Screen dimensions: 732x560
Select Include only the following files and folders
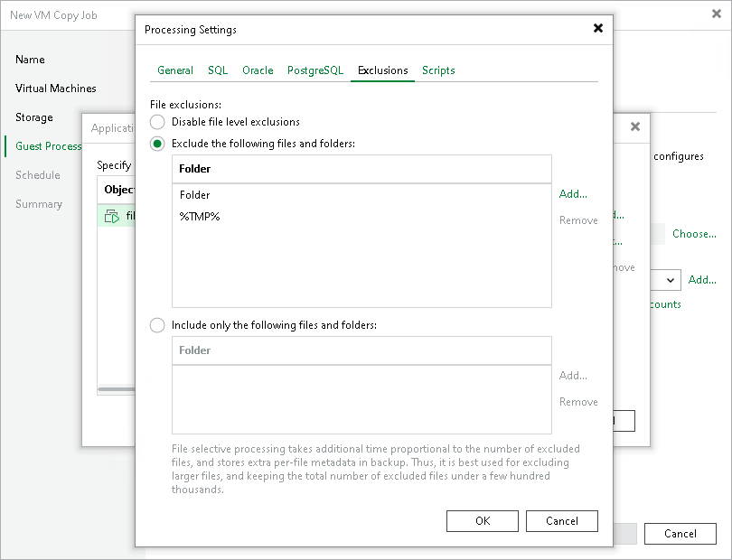coord(155,325)
